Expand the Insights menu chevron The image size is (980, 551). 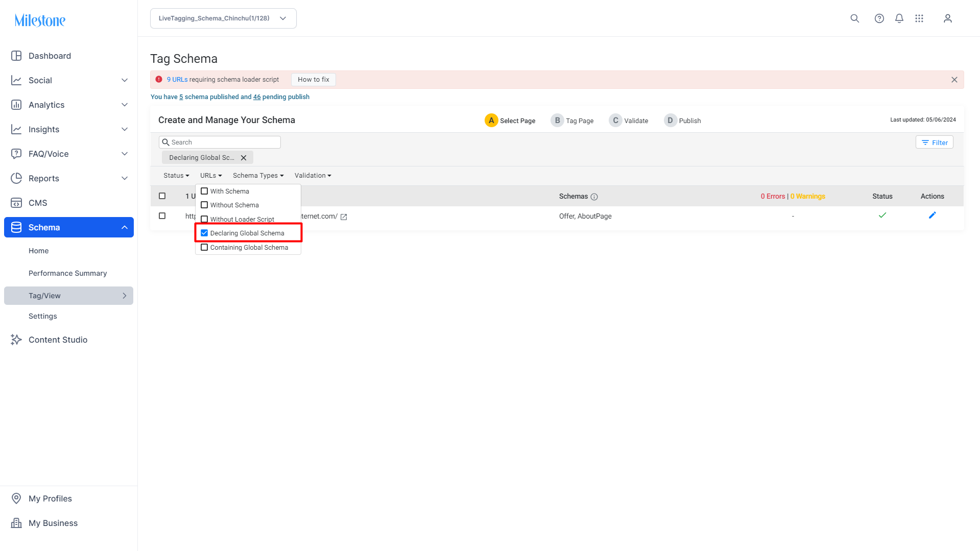pos(125,129)
